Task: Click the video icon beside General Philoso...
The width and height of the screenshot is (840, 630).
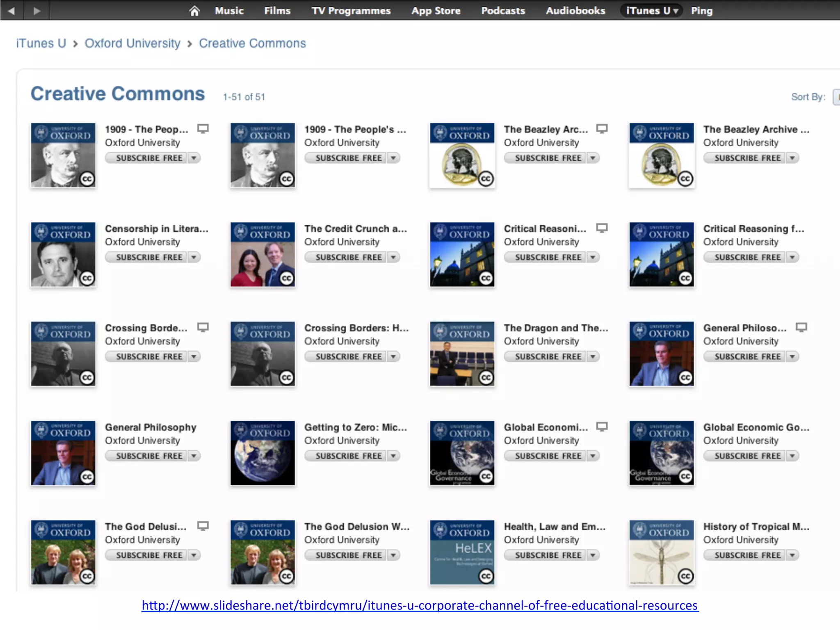Action: click(x=801, y=327)
